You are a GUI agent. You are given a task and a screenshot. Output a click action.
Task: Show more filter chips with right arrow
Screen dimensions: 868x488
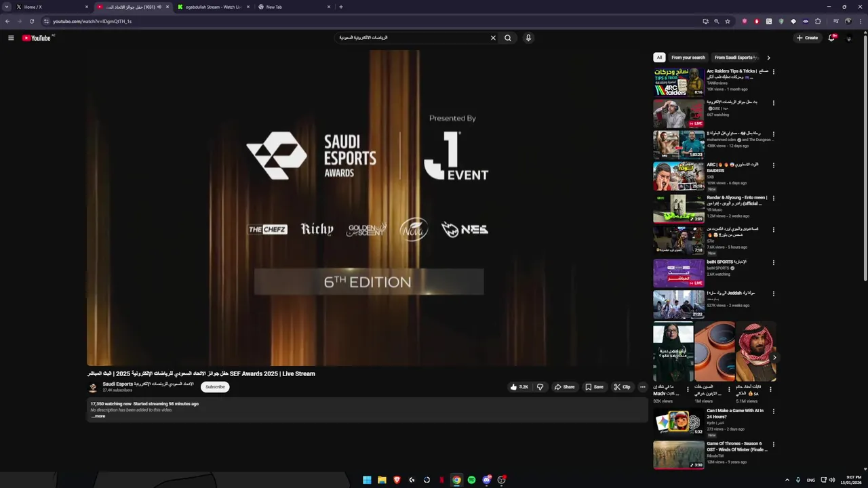(x=768, y=58)
